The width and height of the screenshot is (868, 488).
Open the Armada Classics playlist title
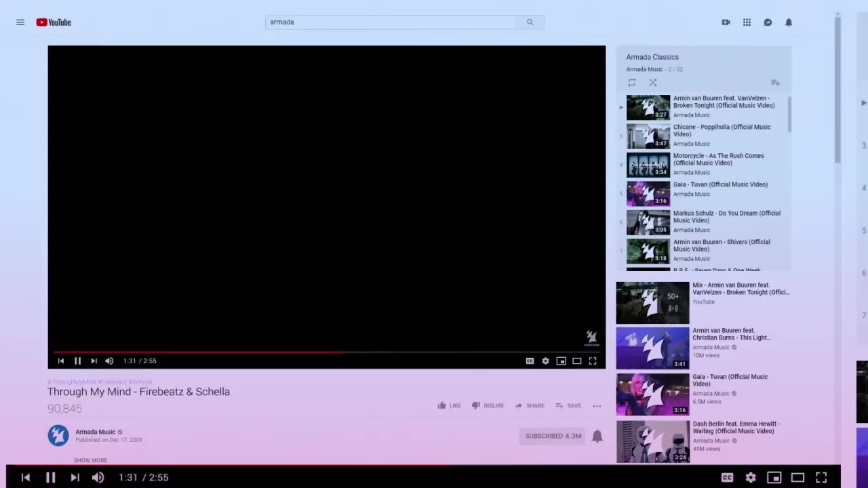(652, 57)
